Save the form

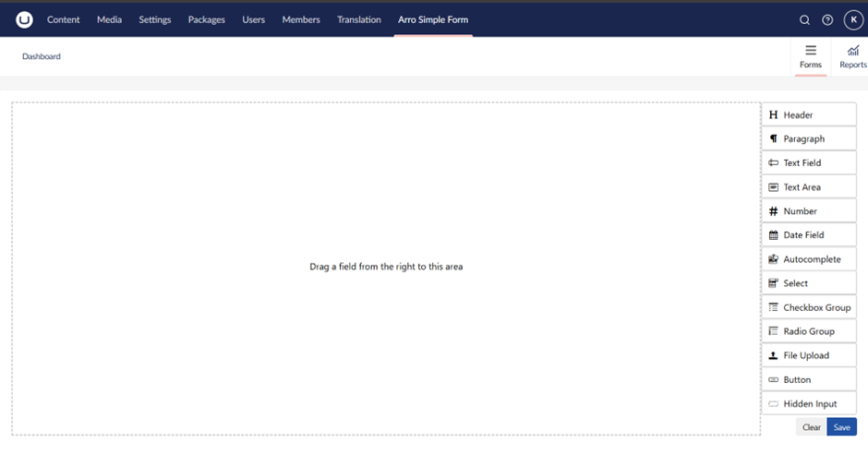click(x=841, y=427)
